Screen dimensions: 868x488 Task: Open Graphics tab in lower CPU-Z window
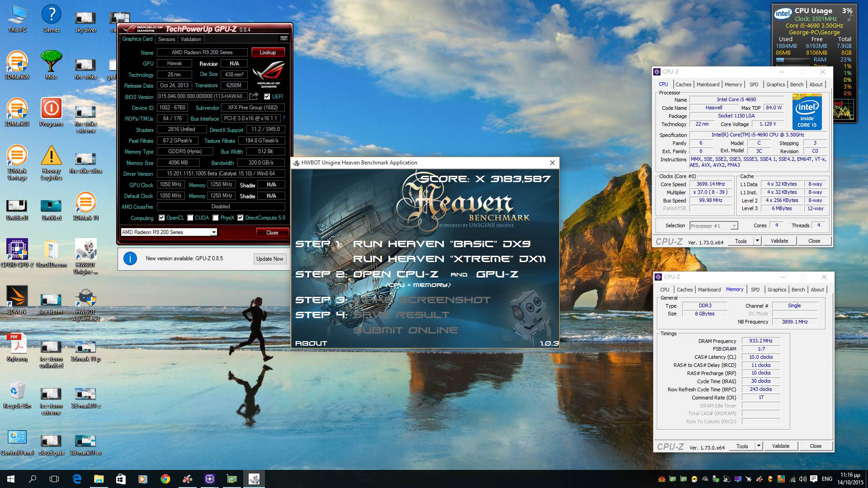(x=777, y=290)
